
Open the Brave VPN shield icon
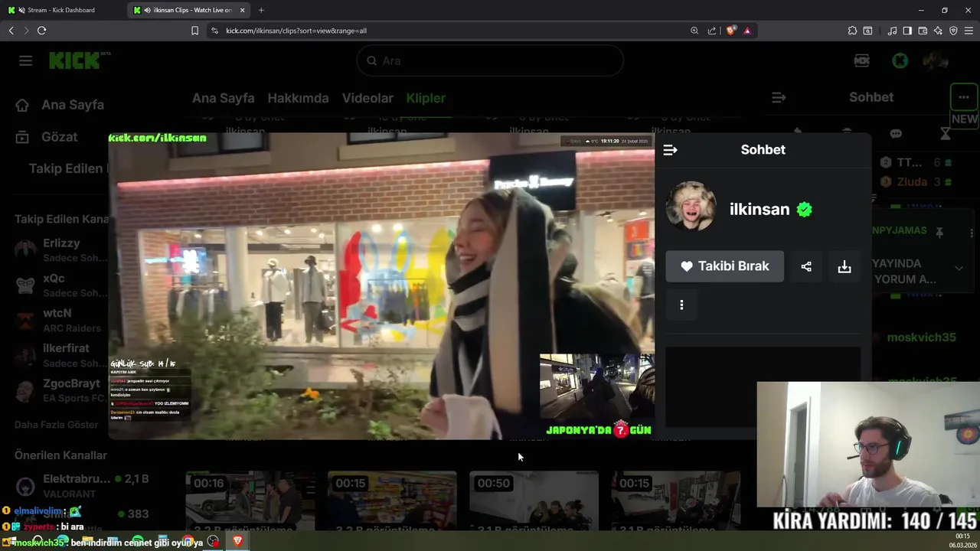coord(953,31)
